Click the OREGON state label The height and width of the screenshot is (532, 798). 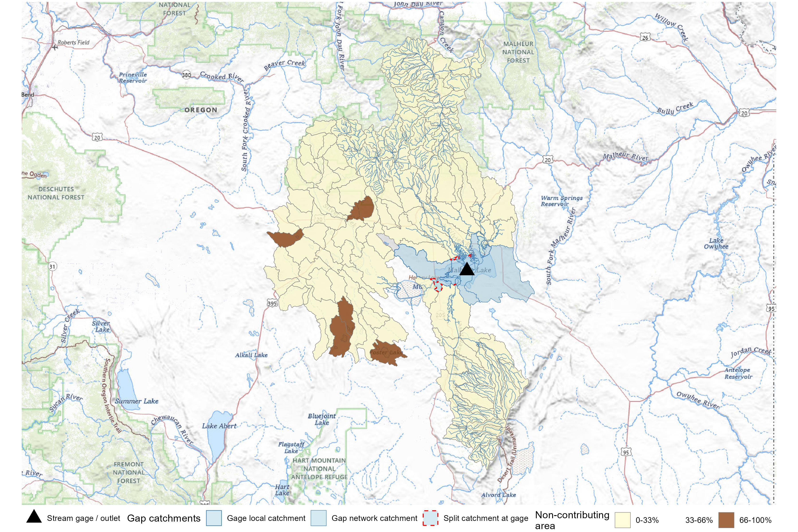tap(201, 110)
